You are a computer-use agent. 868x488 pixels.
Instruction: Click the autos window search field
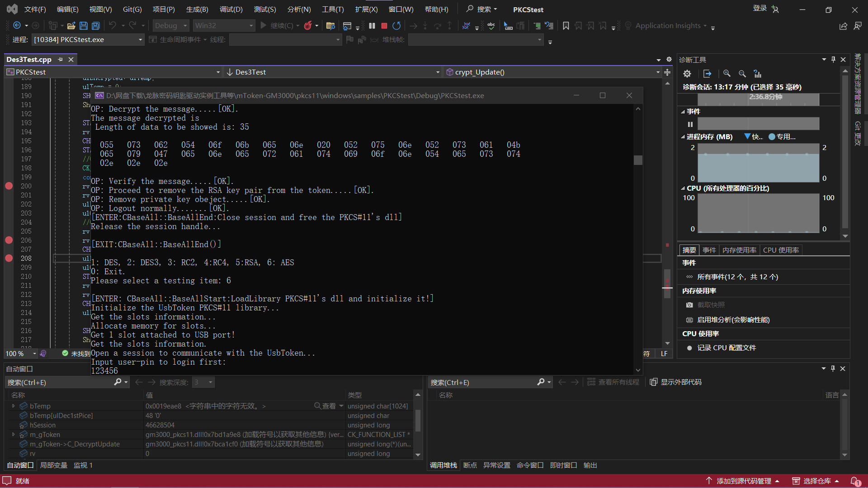pos(59,382)
